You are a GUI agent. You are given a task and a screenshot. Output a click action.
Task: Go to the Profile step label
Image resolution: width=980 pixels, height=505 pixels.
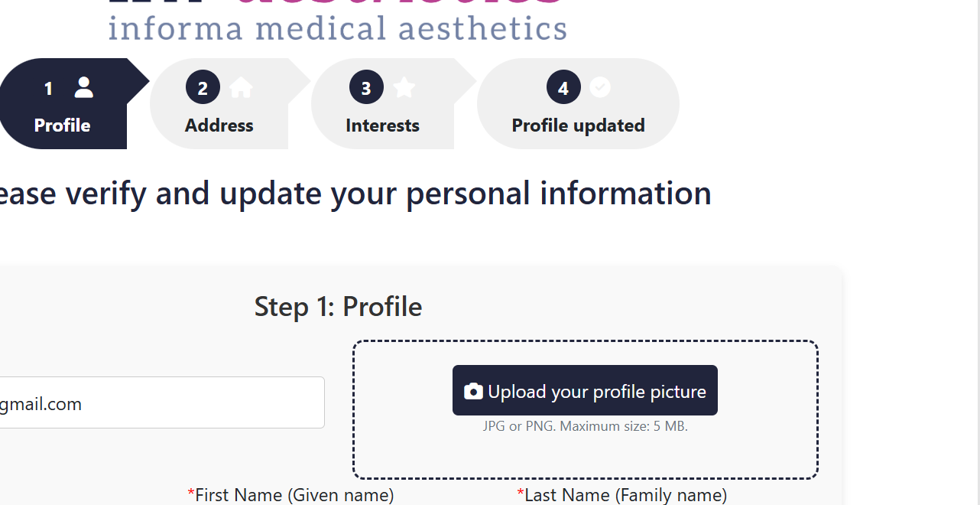coord(62,125)
